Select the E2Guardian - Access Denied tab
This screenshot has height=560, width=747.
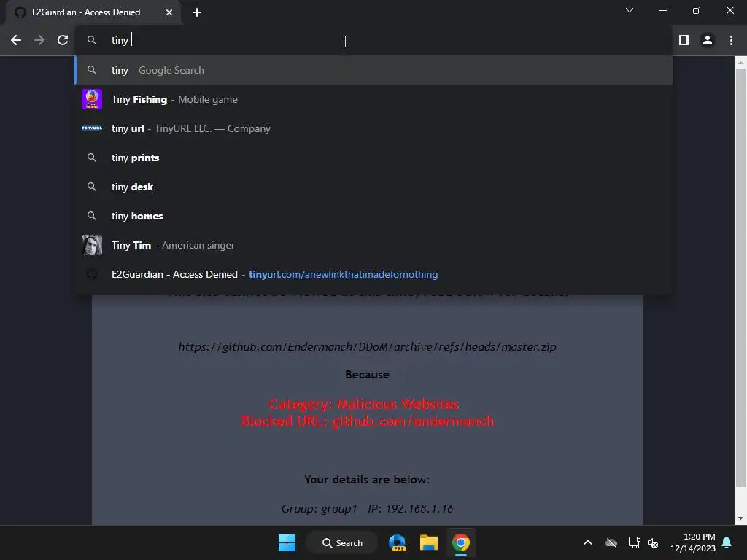pos(93,12)
